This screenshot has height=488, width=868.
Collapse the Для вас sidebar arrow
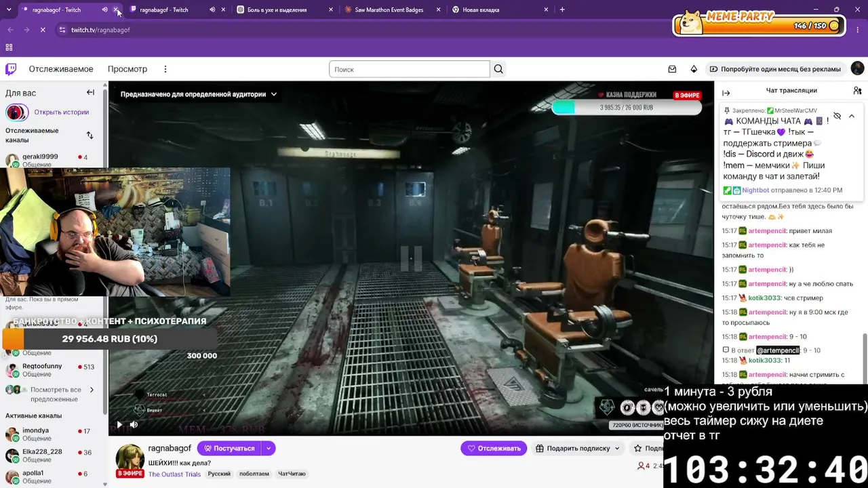90,93
